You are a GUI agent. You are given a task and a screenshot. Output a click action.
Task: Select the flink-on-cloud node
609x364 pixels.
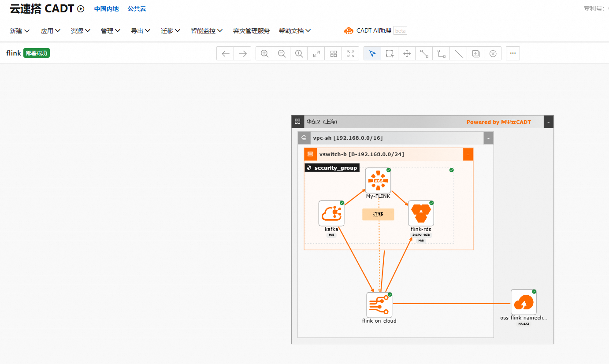click(379, 305)
